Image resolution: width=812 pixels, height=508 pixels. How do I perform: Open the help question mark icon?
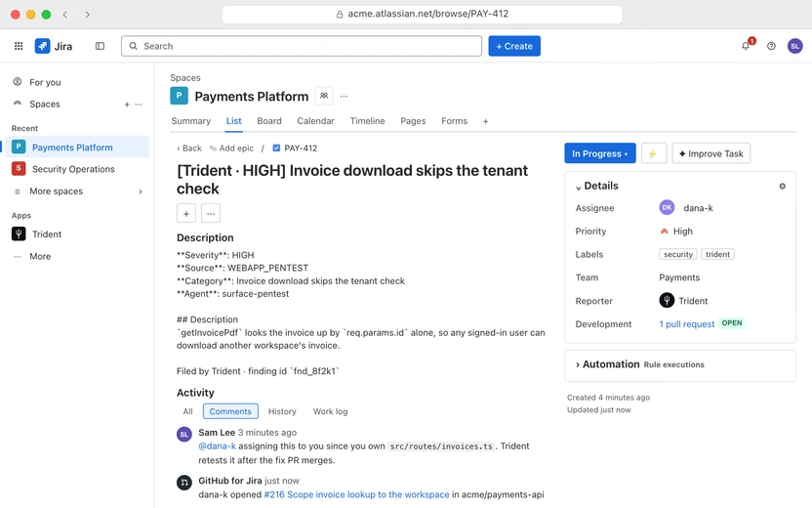771,46
